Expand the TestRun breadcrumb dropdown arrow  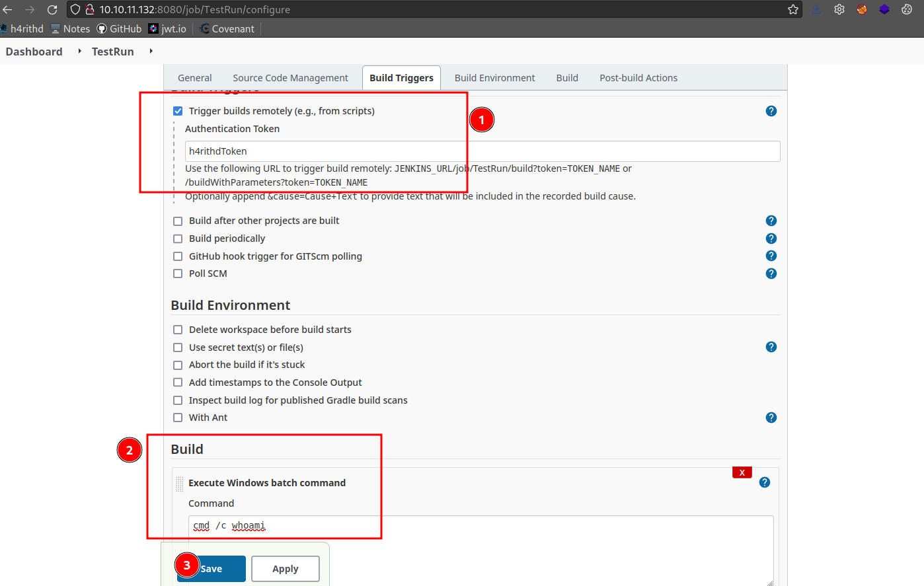[x=151, y=51]
